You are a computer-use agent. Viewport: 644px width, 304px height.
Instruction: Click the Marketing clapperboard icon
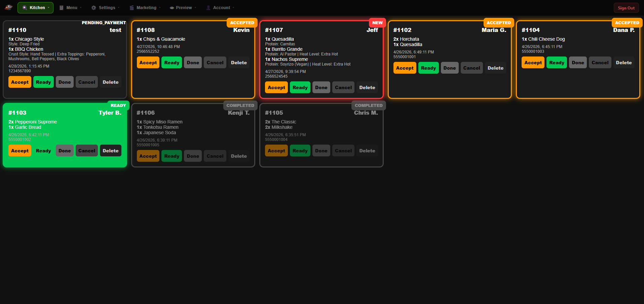[132, 8]
